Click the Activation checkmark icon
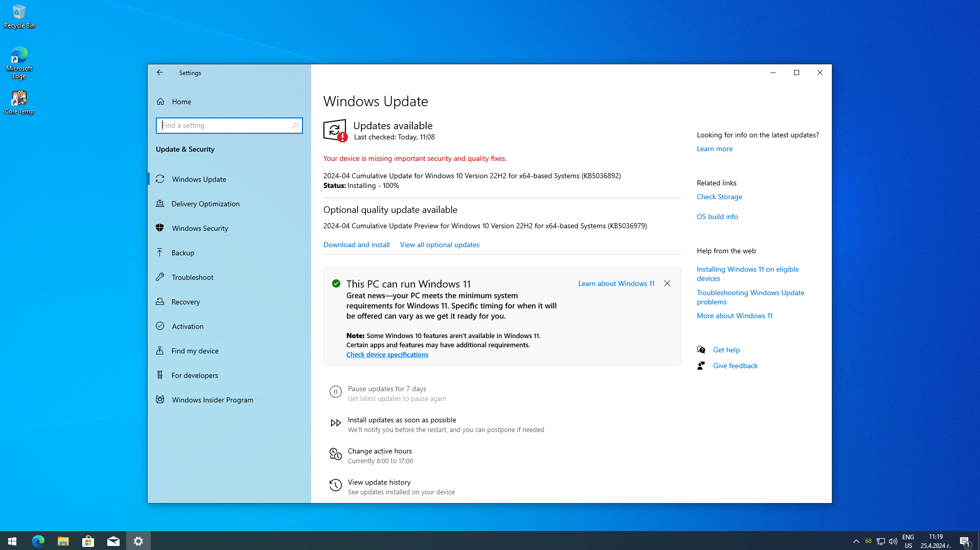The width and height of the screenshot is (980, 550). click(x=160, y=326)
